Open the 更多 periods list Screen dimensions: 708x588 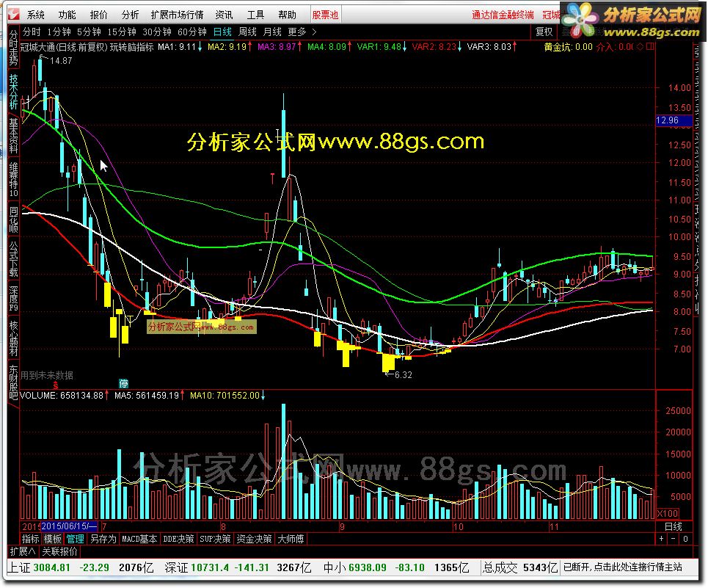coord(296,32)
